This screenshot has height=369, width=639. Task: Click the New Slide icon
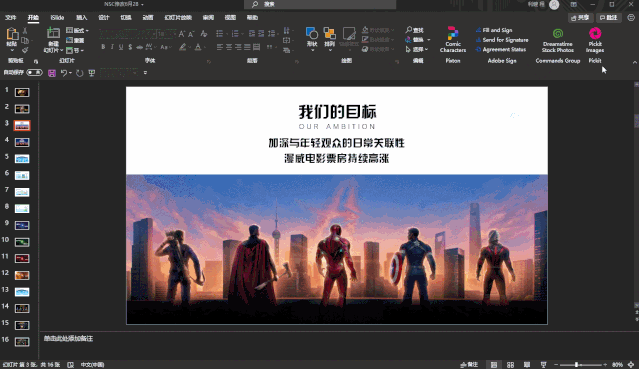[x=53, y=33]
